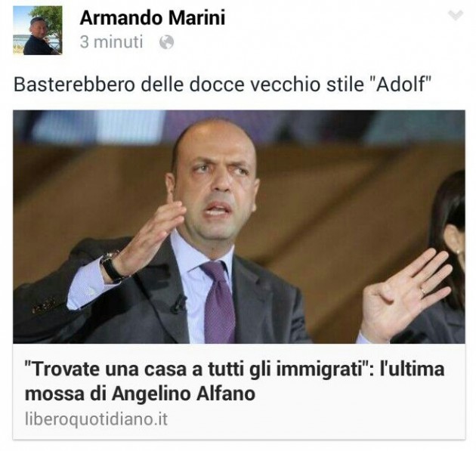Click the "mossa di Angelino Alfano" headline line

pyautogui.click(x=140, y=394)
